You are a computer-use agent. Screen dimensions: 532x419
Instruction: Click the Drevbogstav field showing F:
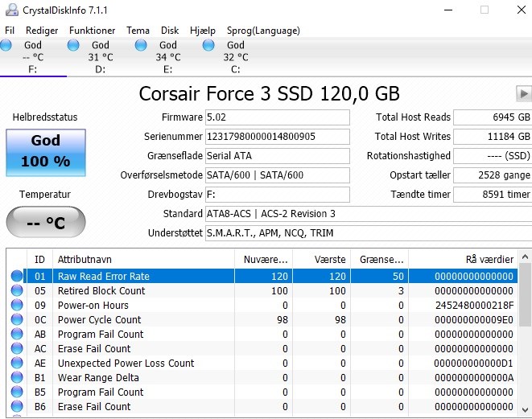(277, 195)
